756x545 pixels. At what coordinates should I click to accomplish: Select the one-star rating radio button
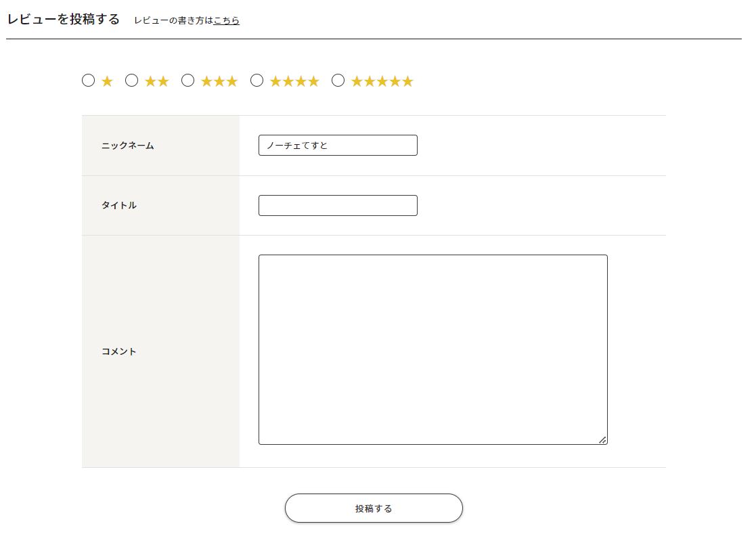(88, 81)
